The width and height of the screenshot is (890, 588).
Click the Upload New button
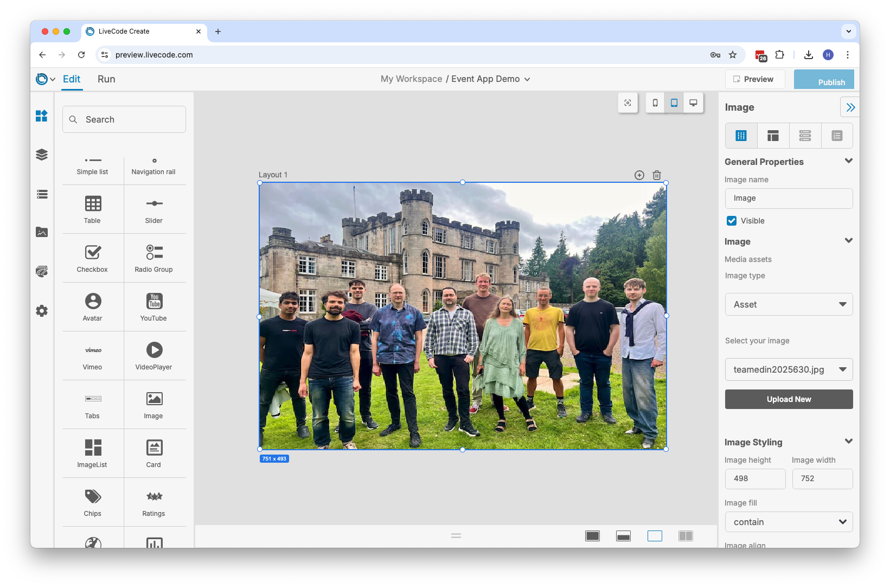point(789,399)
